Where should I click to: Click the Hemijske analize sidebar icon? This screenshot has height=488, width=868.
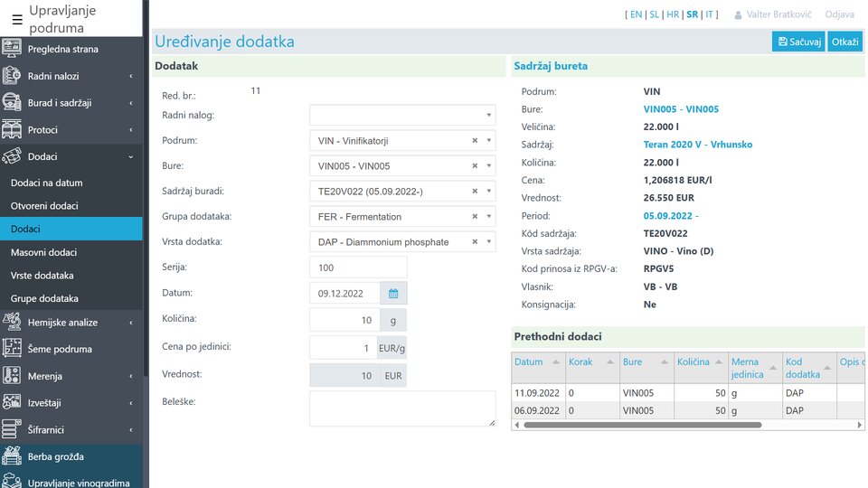tap(12, 323)
